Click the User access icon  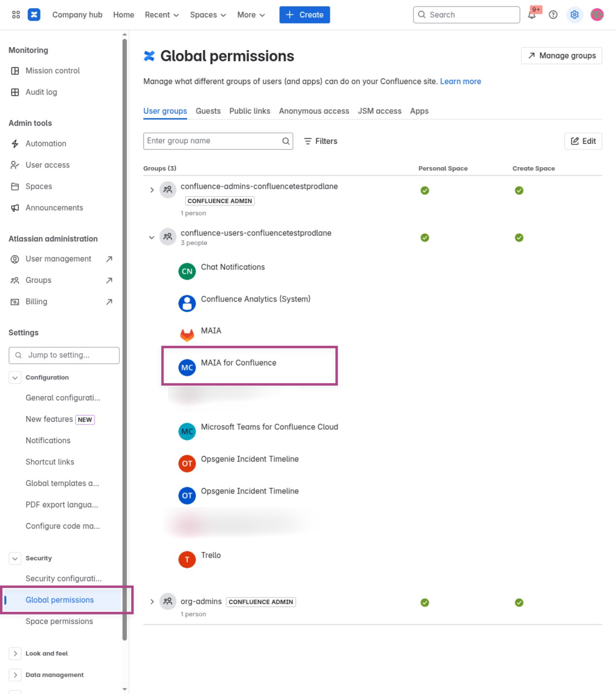[x=15, y=165]
